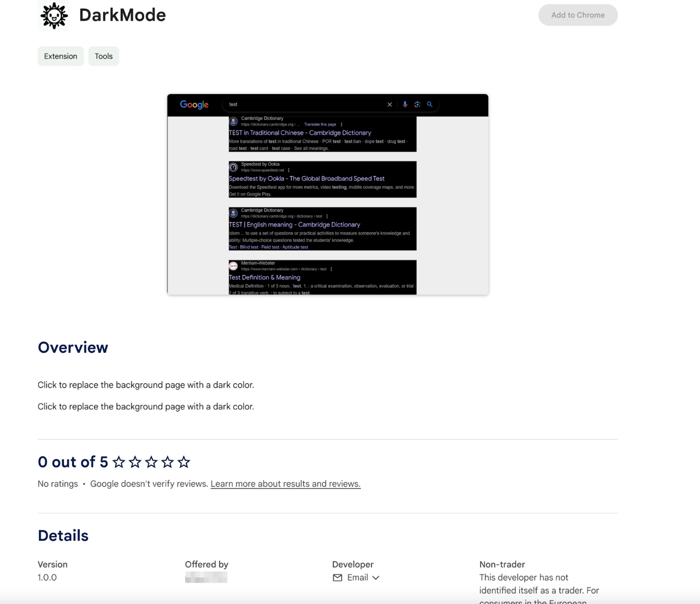
Task: Select the Tools category chip
Action: (x=103, y=56)
